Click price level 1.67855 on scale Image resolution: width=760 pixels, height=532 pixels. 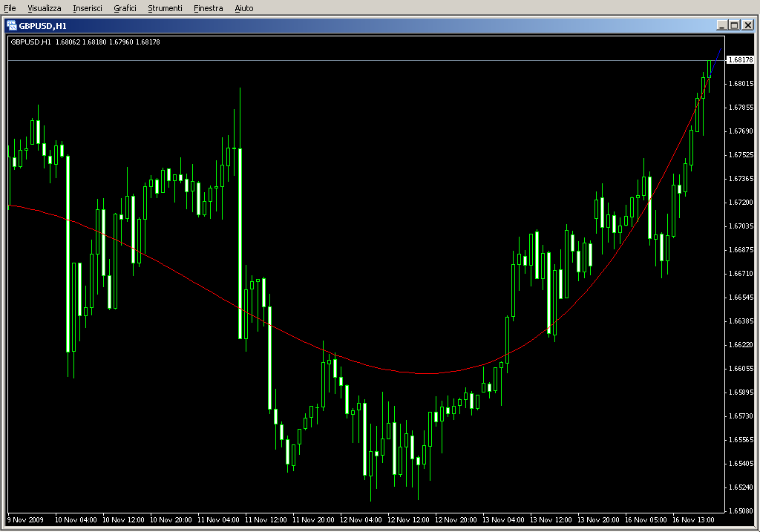(x=741, y=108)
